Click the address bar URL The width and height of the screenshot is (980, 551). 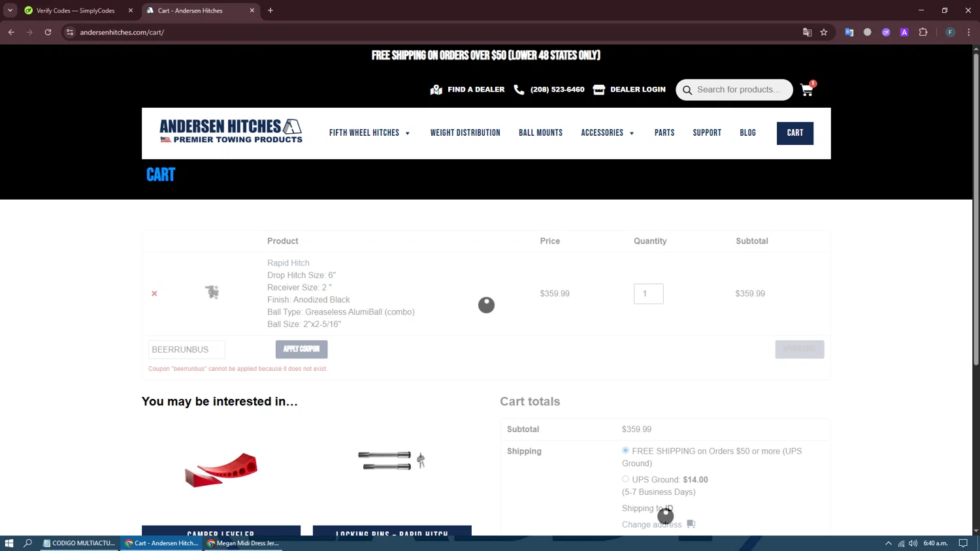pos(122,32)
